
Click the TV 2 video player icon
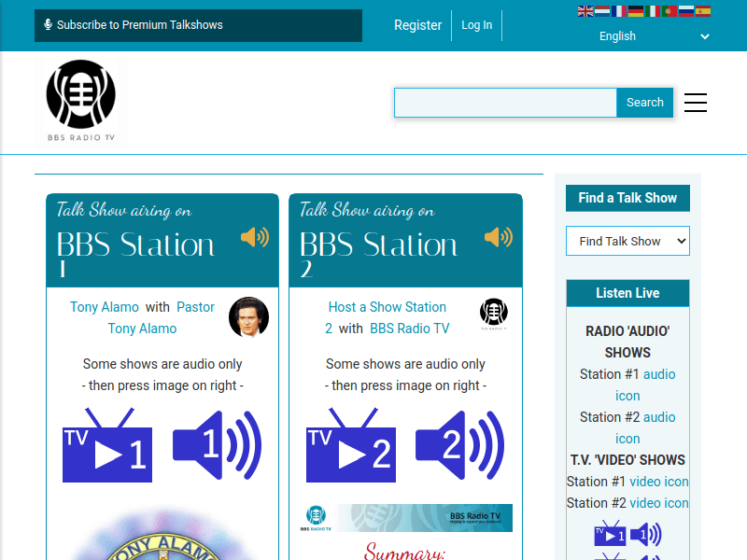click(x=351, y=446)
